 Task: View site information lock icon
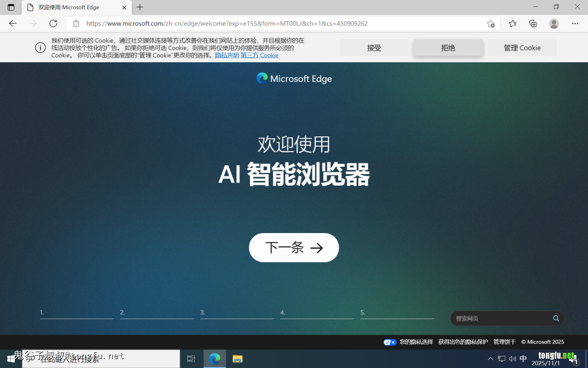[76, 24]
